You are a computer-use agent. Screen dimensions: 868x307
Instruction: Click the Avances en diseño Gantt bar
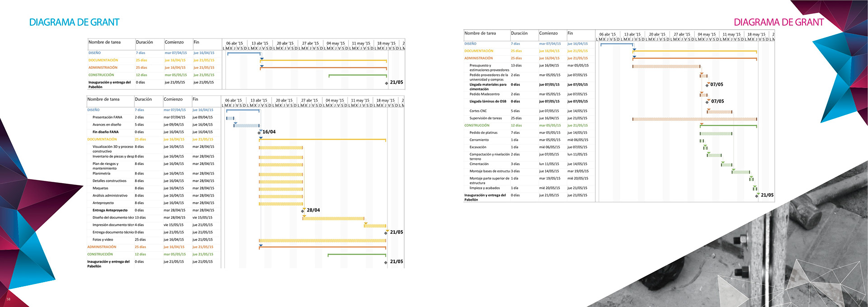(246, 125)
